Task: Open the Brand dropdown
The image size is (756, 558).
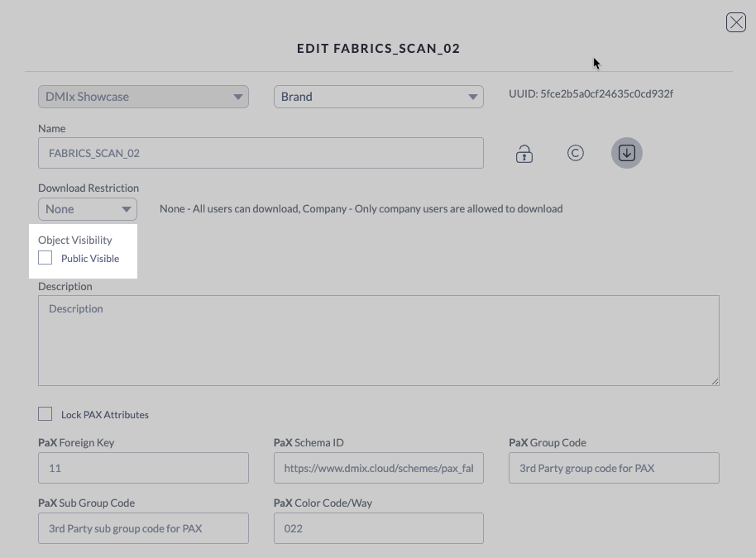Action: click(x=379, y=97)
